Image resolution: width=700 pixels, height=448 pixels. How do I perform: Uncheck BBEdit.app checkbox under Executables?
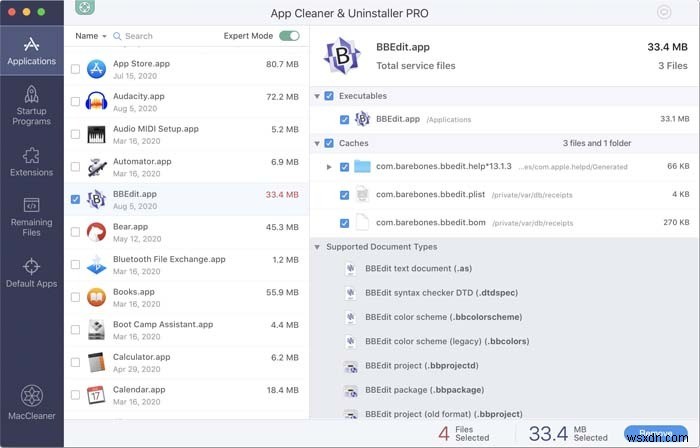tap(344, 120)
